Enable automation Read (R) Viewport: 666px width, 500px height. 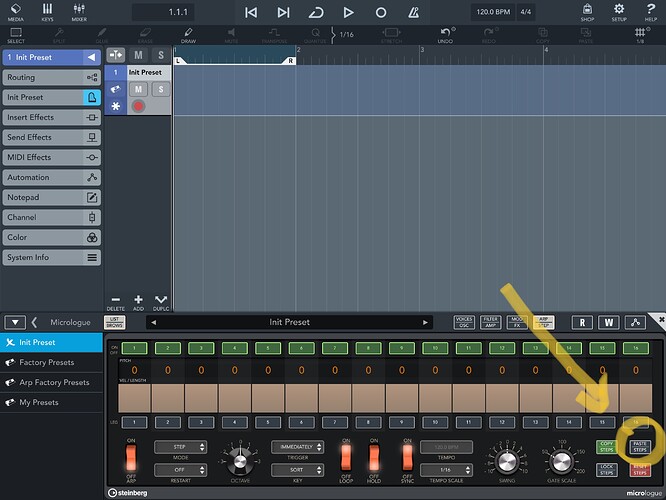click(582, 322)
